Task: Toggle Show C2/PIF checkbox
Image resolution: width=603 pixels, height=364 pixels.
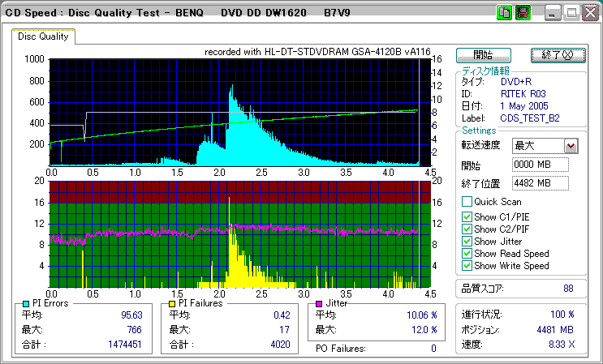Action: [x=467, y=229]
